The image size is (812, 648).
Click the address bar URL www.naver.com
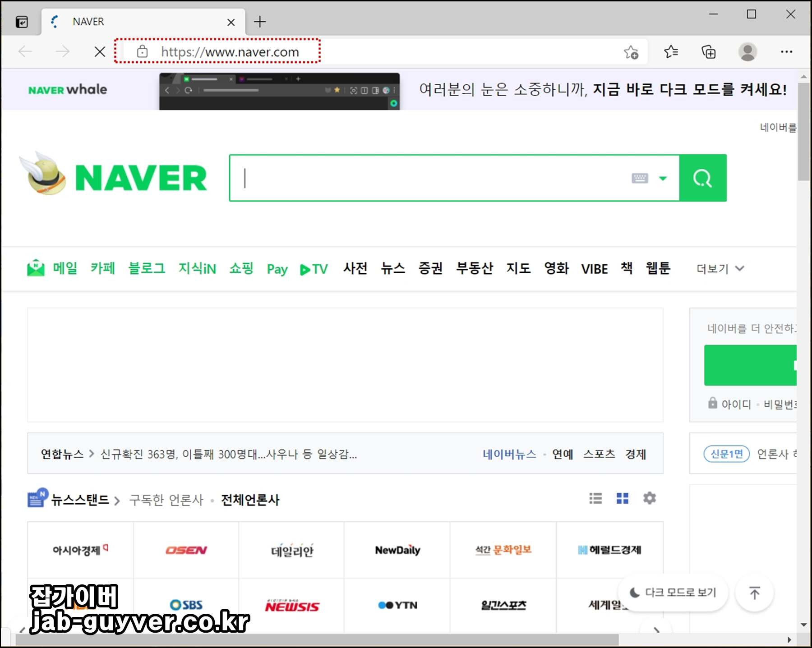point(230,52)
